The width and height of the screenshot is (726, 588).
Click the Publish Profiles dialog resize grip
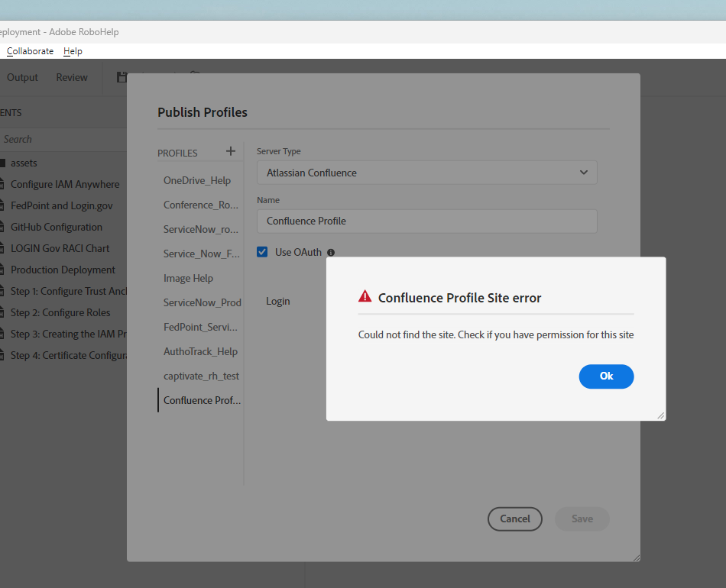coord(636,558)
